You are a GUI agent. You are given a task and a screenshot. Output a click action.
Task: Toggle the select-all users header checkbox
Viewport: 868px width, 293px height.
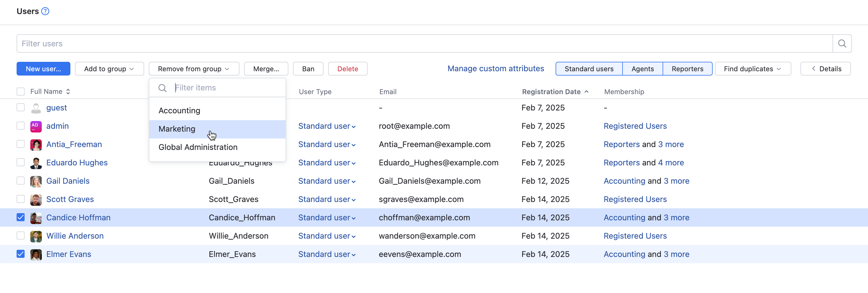click(x=21, y=92)
